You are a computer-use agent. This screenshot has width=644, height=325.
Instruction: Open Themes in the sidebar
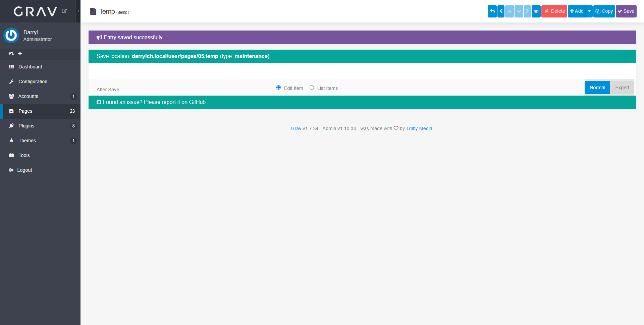pos(40,141)
